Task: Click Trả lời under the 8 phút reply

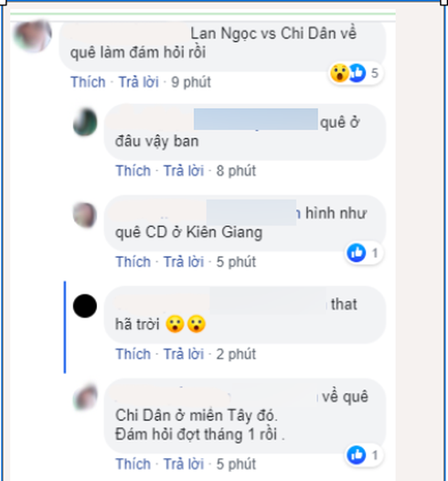Action: [184, 171]
